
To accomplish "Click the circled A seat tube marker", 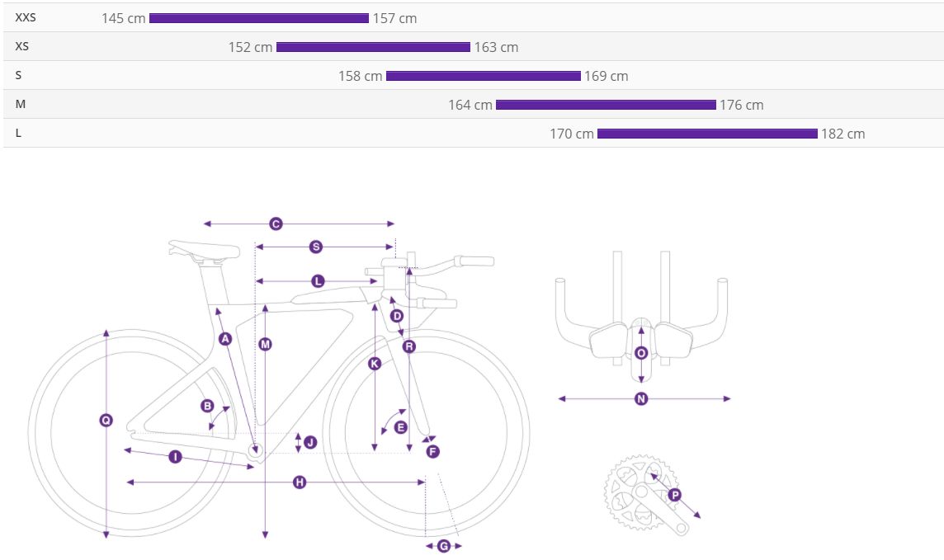I will point(225,338).
